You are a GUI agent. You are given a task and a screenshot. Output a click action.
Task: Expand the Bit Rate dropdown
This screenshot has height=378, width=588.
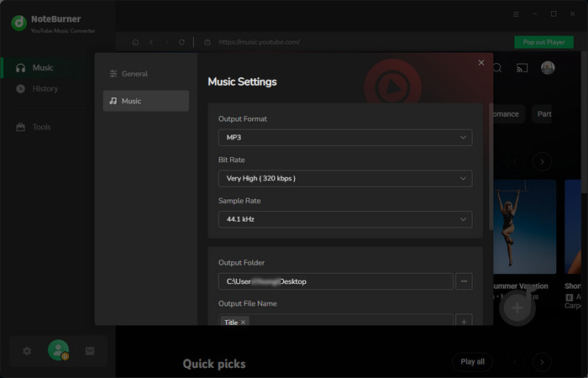(344, 178)
